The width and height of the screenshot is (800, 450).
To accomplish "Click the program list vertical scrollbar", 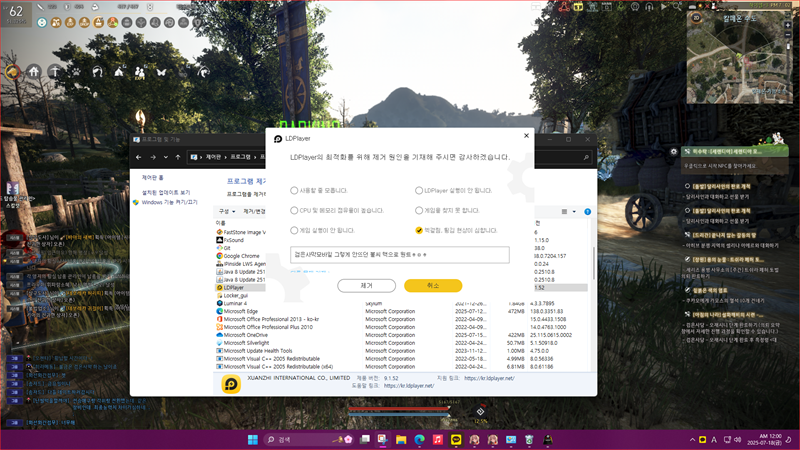I will tap(593, 263).
